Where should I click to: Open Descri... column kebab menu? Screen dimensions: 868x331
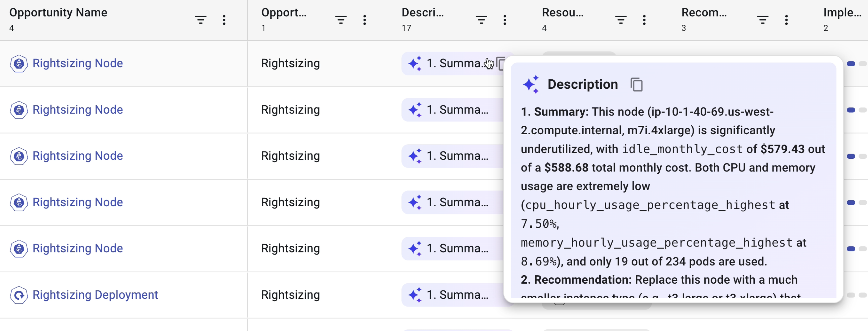(504, 20)
